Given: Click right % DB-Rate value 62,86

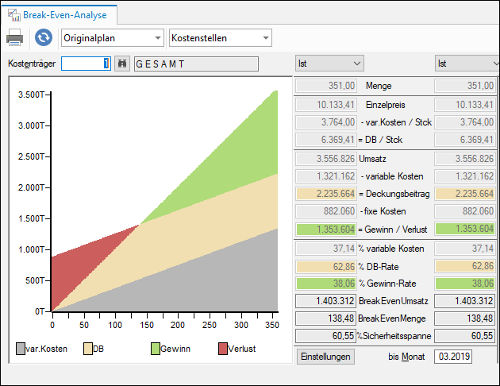Looking at the screenshot, I should click(x=465, y=266).
